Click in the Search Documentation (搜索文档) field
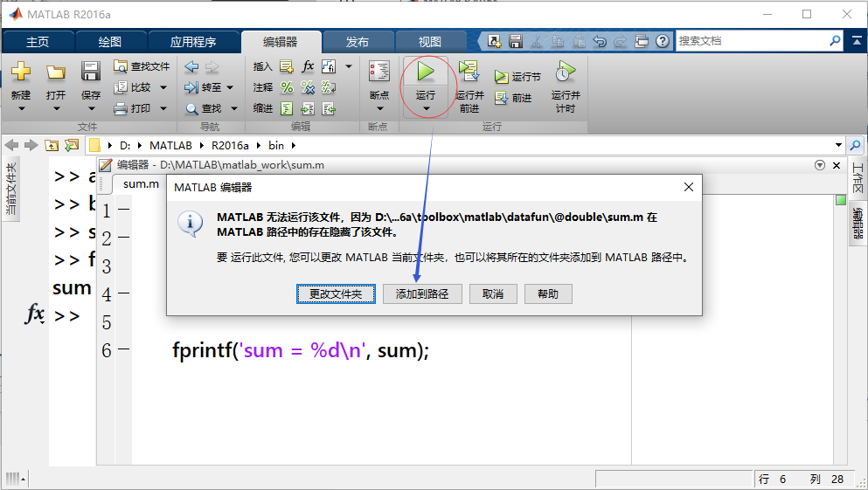 [752, 41]
